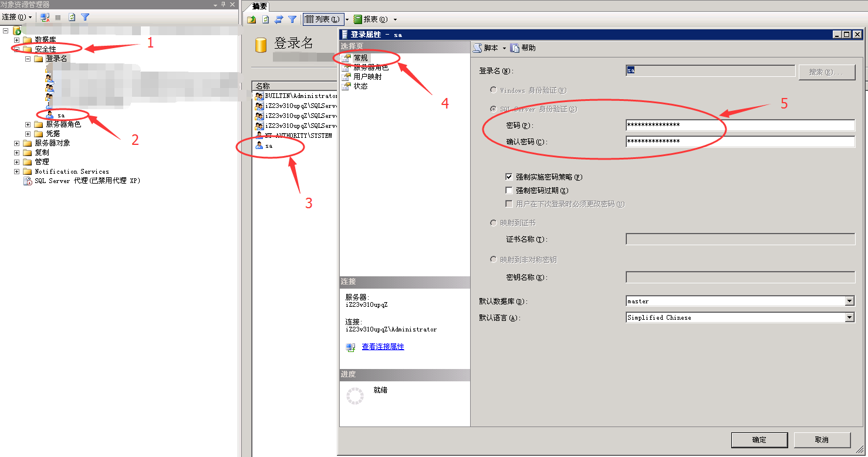The height and width of the screenshot is (457, 868).
Task: Click the BUILTIN\Administrators login icon
Action: click(x=259, y=96)
